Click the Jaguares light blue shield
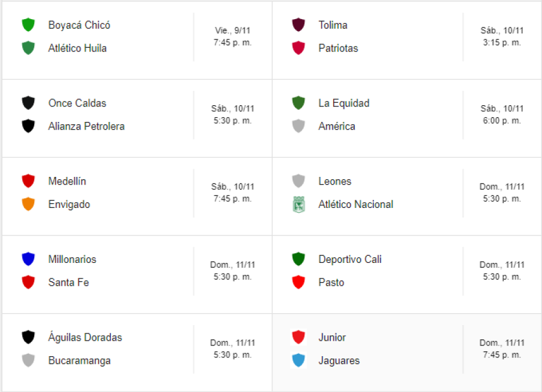The width and height of the screenshot is (542, 392). point(298,361)
